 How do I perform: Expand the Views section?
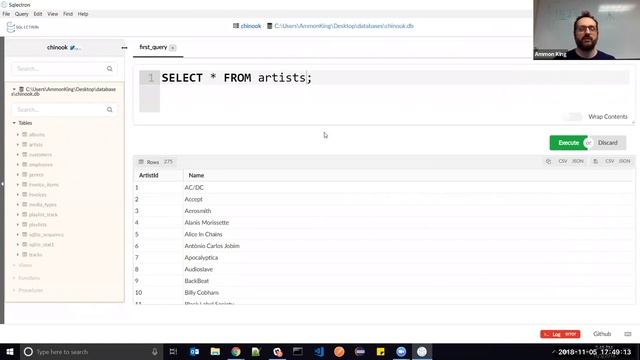14,265
